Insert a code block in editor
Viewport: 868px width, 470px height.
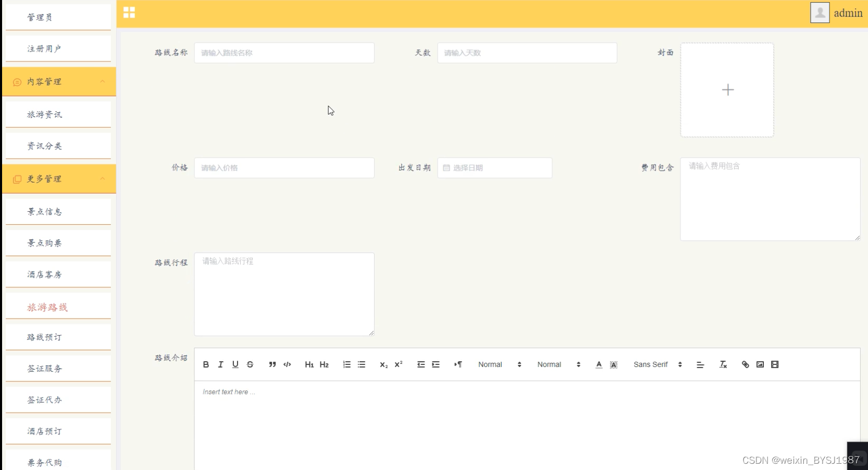coord(287,364)
